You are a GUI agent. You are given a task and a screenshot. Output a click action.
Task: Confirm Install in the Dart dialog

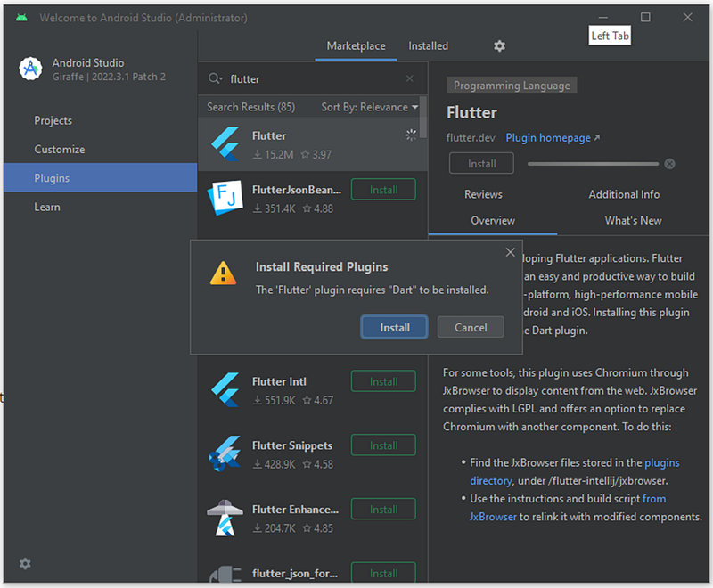(394, 327)
